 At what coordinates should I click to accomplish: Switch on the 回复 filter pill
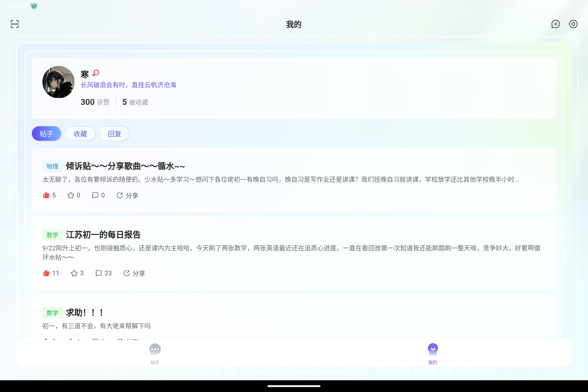114,134
